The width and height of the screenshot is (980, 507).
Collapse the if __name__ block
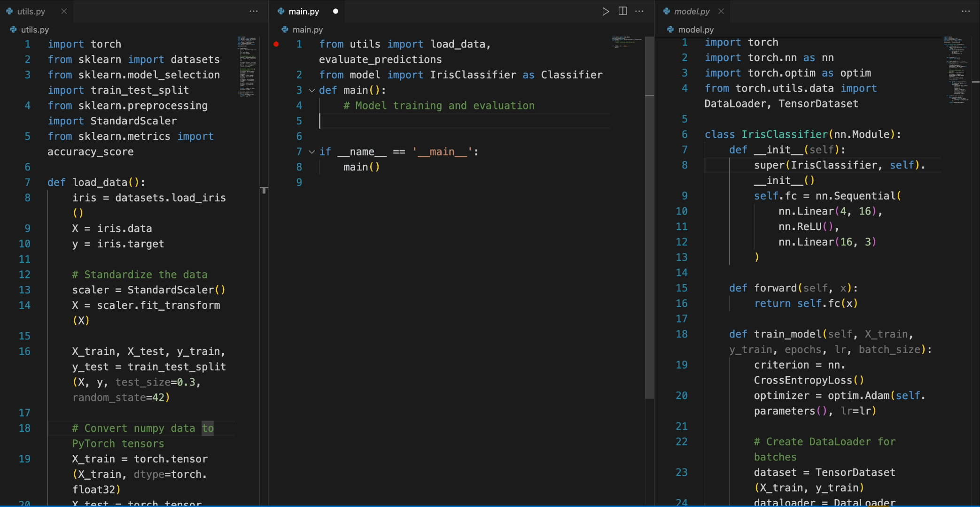[311, 151]
